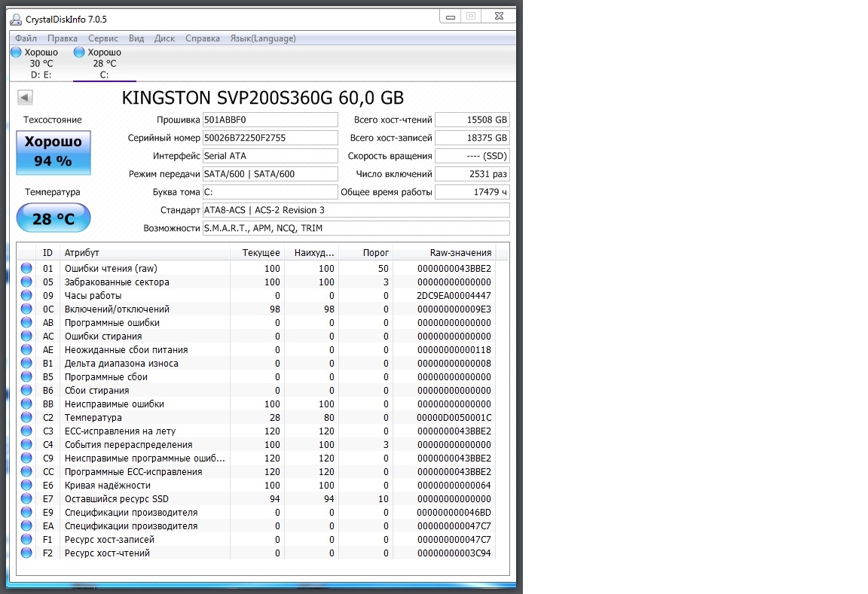
Task: Select the Часы работы attribute name
Action: point(93,295)
